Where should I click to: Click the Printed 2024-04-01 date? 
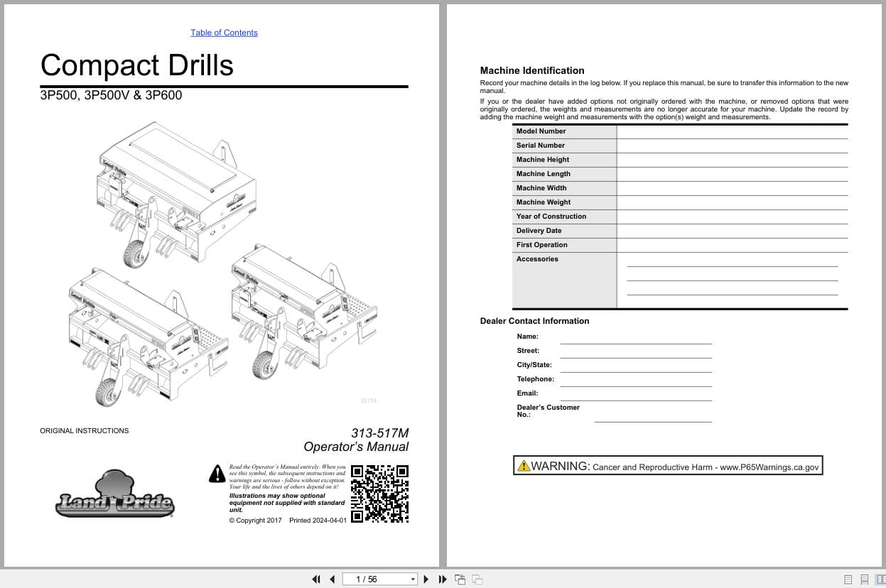coord(318,521)
